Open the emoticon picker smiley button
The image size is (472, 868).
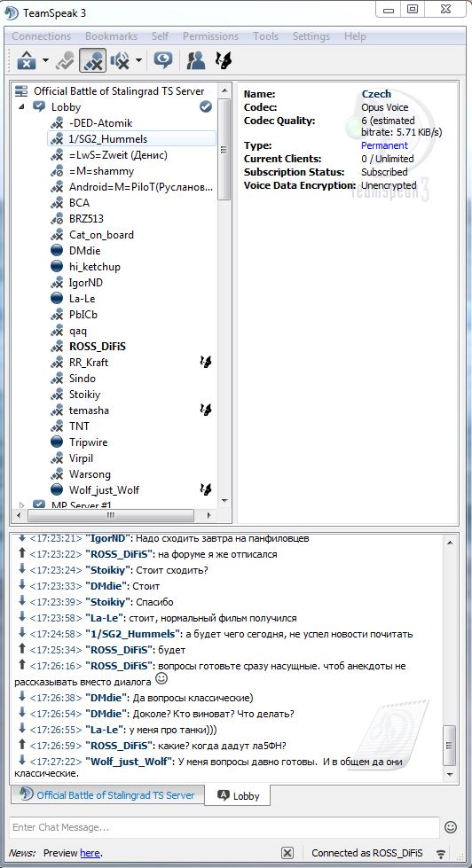[x=451, y=827]
